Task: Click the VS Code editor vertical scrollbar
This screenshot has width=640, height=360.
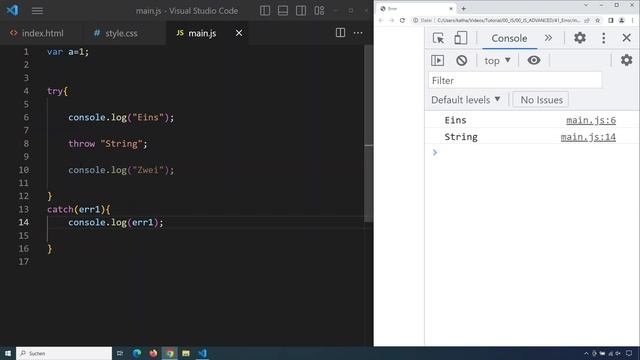Action: [369, 133]
